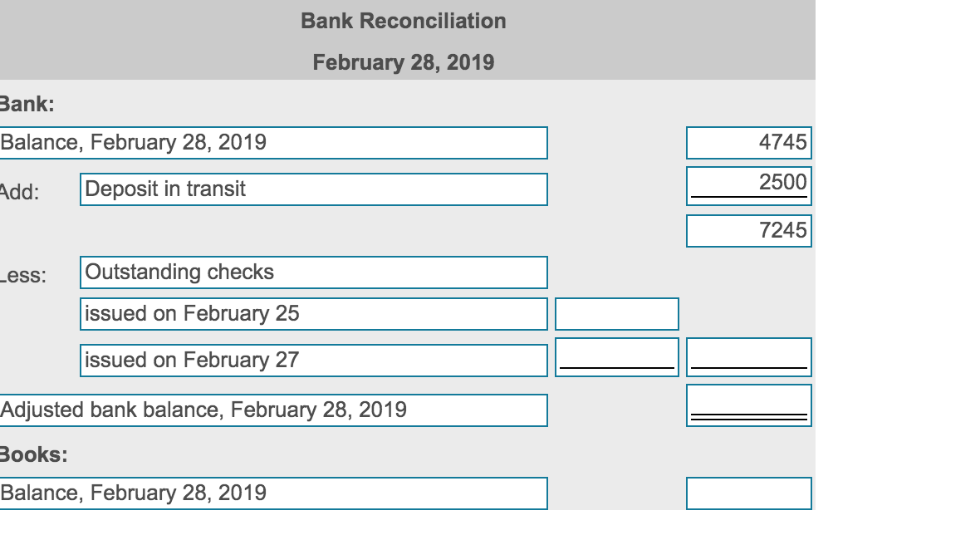Viewport: 980px width, 535px height.
Task: Click the empty amount cell beside February 25
Action: tap(617, 313)
